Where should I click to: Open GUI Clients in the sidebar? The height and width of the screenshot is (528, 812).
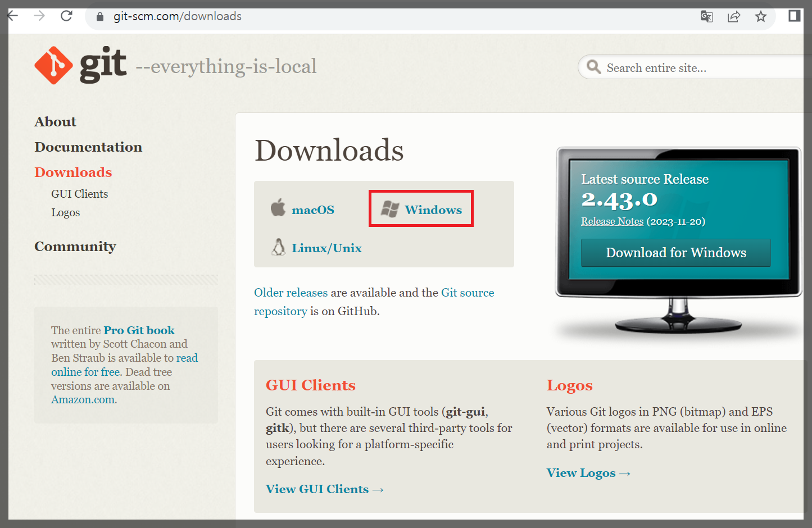pos(79,194)
